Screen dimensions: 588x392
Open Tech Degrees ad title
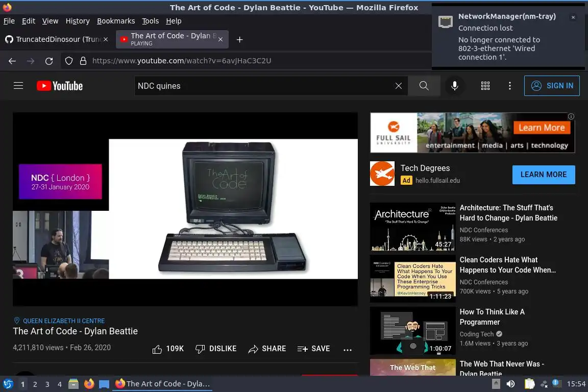coord(425,168)
